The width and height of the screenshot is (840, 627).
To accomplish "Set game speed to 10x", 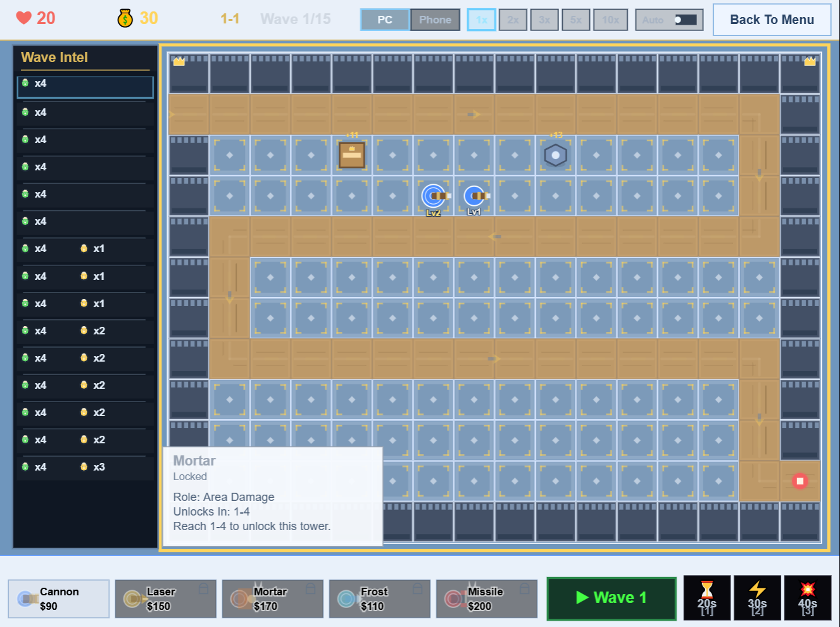I will [611, 20].
